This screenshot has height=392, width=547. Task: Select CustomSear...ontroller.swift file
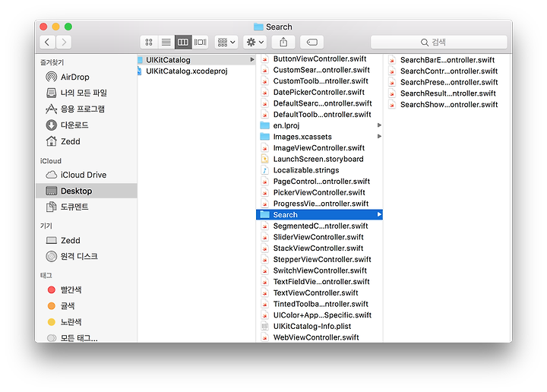[319, 70]
